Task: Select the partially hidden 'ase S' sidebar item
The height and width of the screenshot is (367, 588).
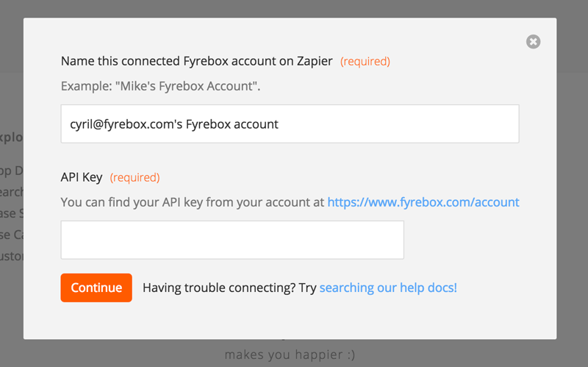Action: coord(12,213)
